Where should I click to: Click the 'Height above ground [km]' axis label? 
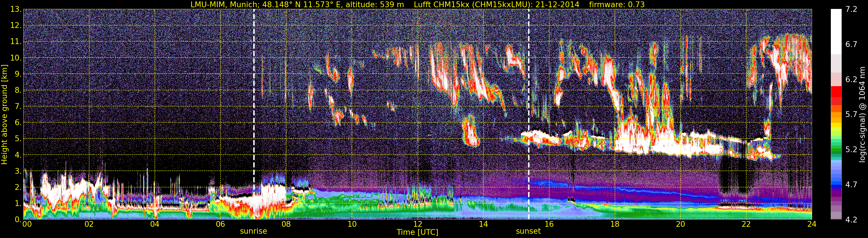4,115
